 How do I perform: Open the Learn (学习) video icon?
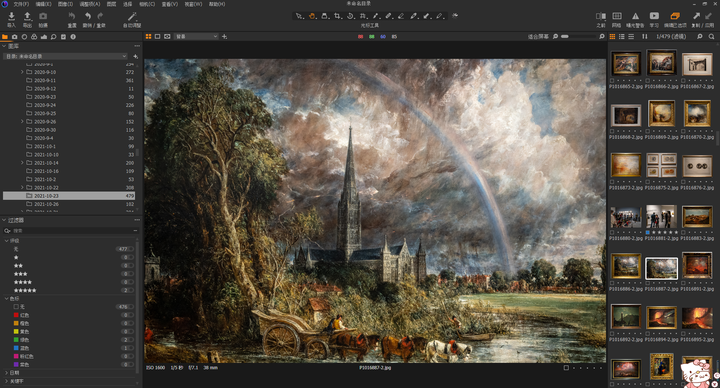[x=654, y=16]
